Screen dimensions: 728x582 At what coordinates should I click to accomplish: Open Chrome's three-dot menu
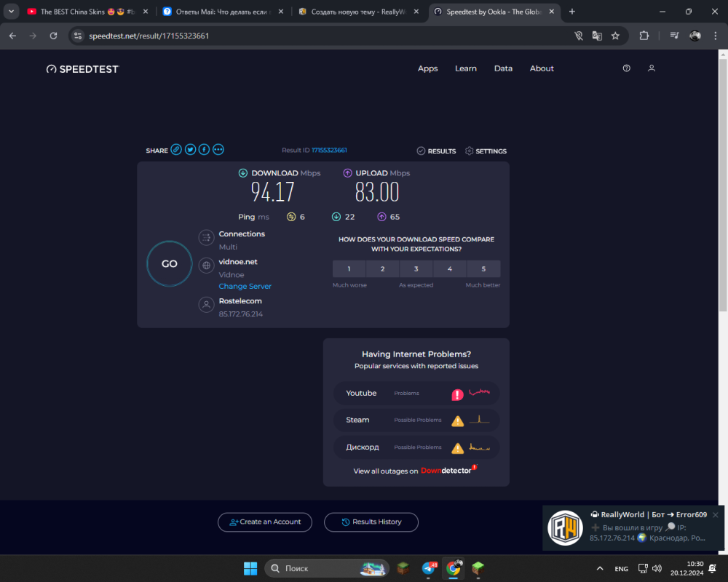coord(715,36)
